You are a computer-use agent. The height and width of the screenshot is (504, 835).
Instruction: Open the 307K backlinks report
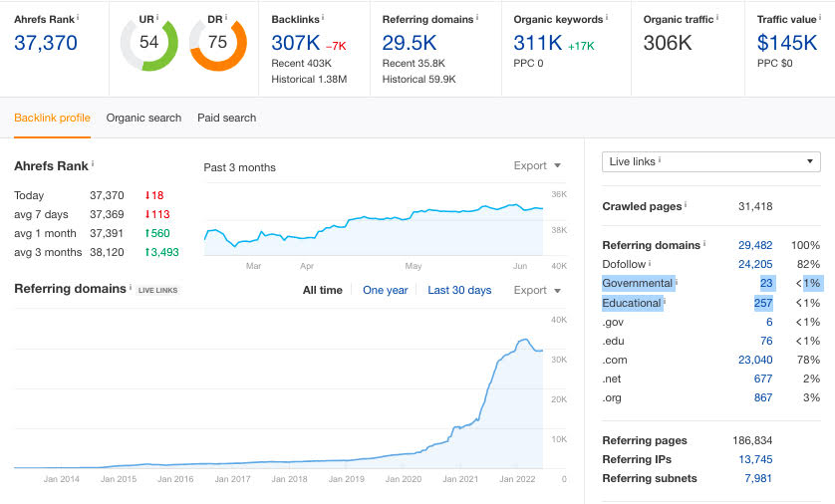(x=296, y=43)
